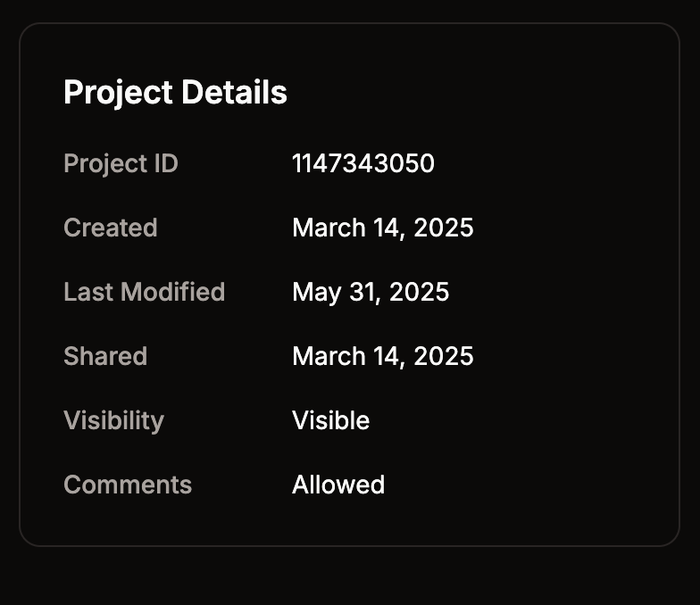The height and width of the screenshot is (605, 700).
Task: Click the Visible status value
Action: [x=330, y=420]
